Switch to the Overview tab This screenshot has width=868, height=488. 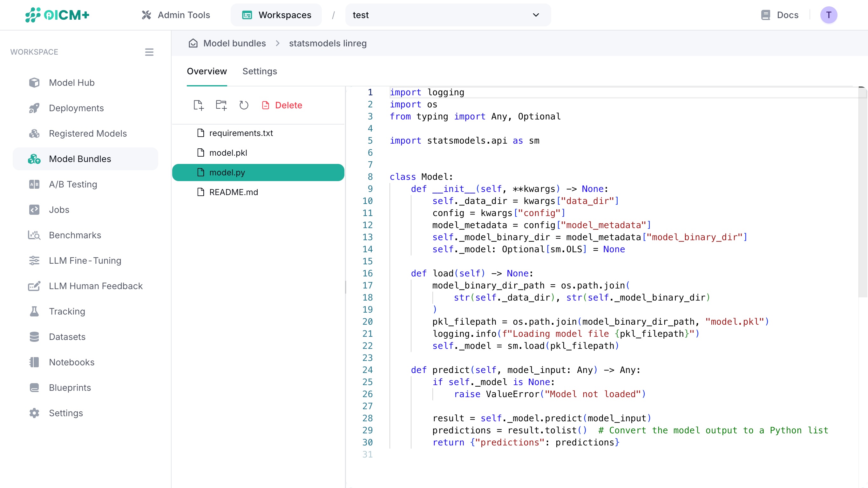tap(207, 71)
